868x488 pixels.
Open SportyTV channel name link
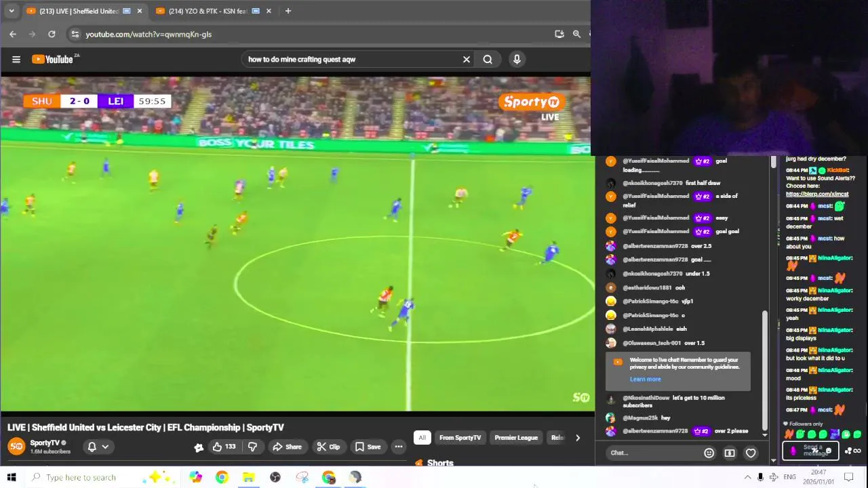[45, 443]
